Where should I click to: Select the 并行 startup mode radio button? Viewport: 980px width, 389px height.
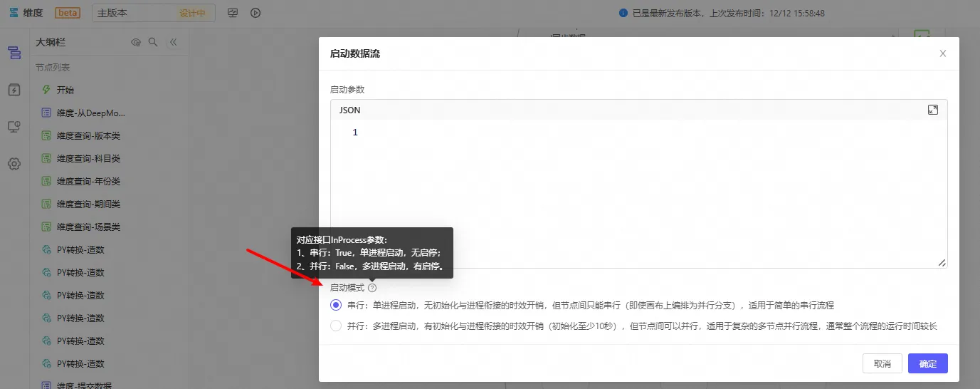click(336, 326)
